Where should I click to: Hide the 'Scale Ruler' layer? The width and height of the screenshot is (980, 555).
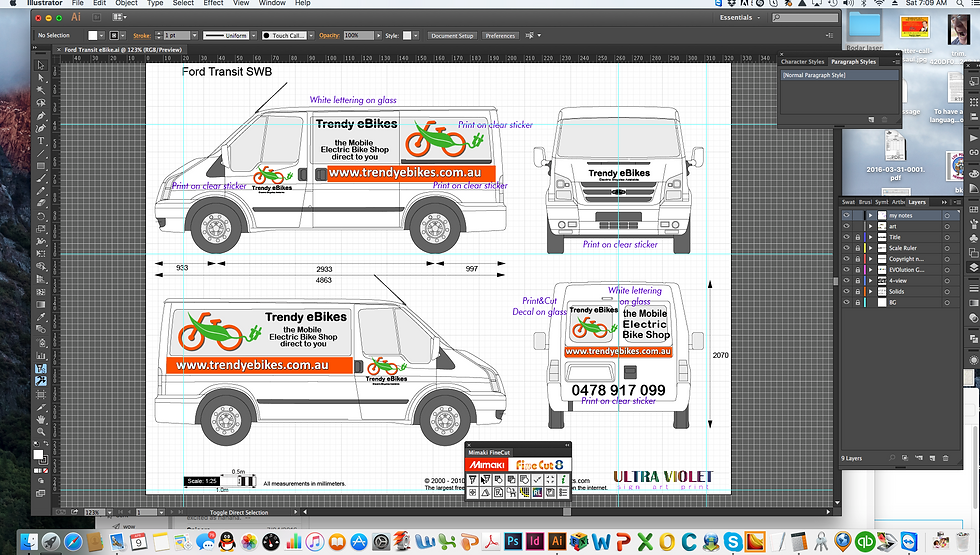tap(846, 248)
